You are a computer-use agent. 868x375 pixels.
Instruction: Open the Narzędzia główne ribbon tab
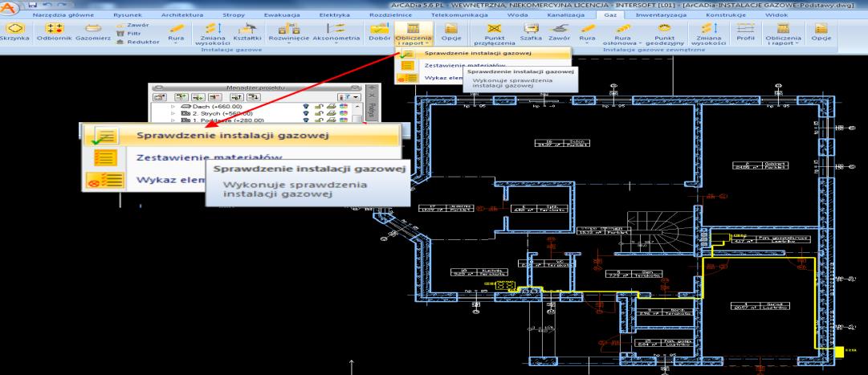(x=63, y=15)
